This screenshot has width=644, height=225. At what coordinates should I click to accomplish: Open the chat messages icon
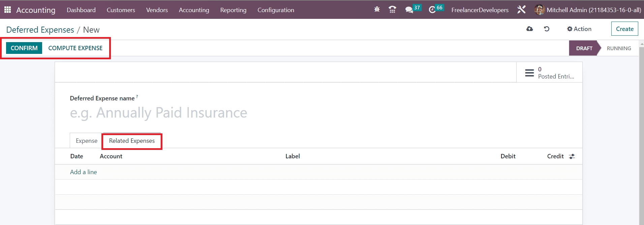click(x=409, y=10)
